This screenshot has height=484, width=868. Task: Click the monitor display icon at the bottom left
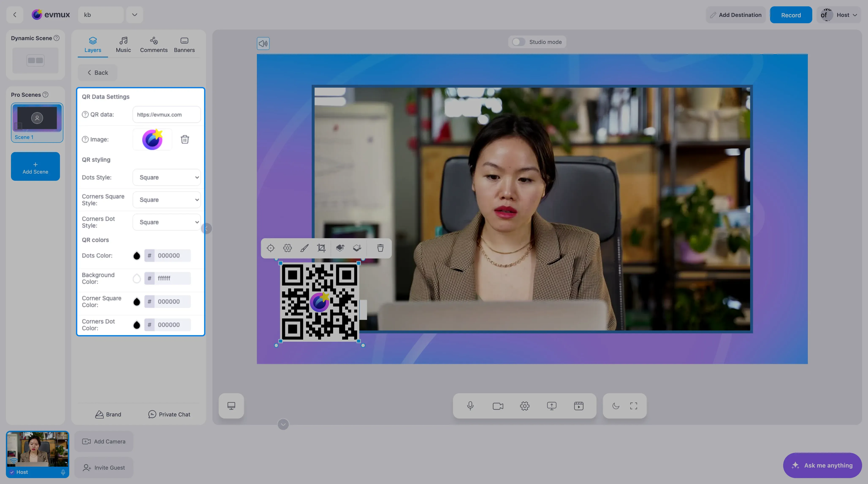pyautogui.click(x=231, y=406)
